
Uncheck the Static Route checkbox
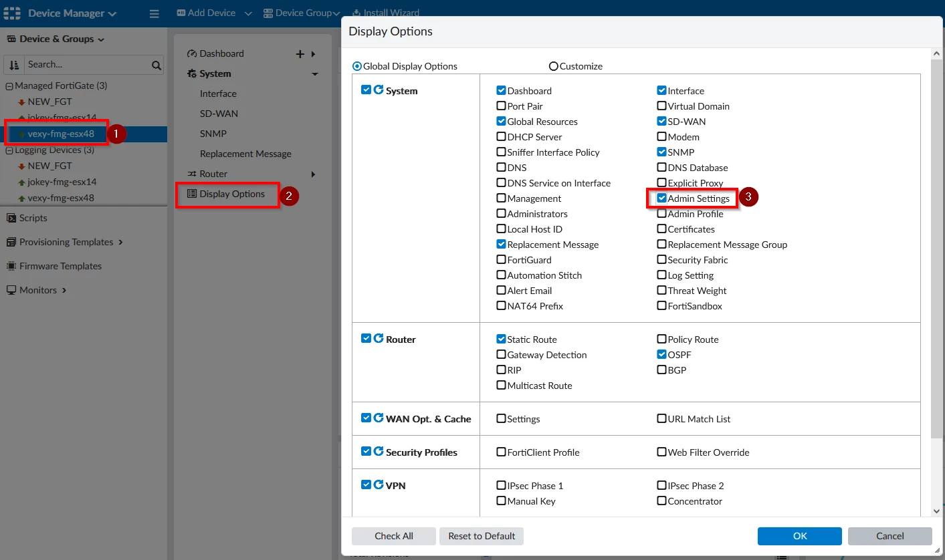501,339
